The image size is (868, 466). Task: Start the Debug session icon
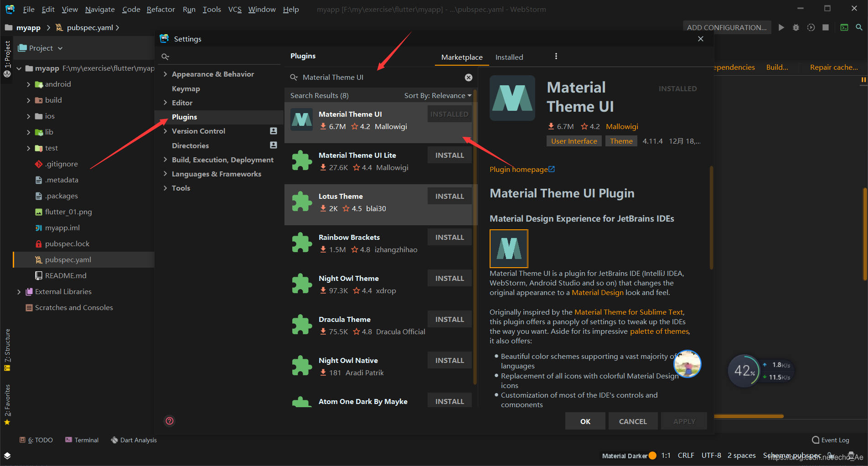coord(796,27)
